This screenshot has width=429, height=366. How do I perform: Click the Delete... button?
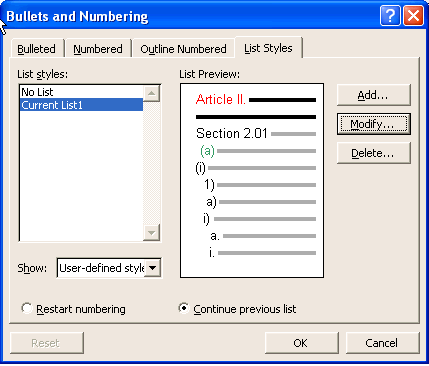[x=373, y=153]
